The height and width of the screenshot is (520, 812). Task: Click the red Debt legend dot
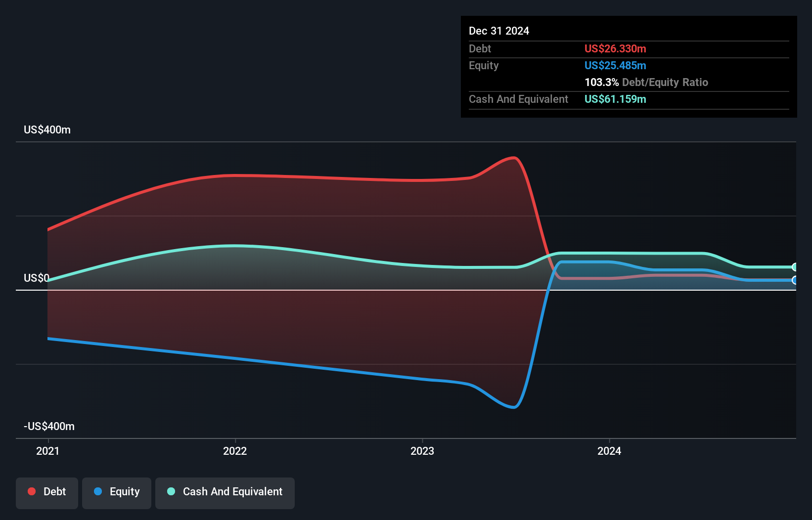point(32,491)
